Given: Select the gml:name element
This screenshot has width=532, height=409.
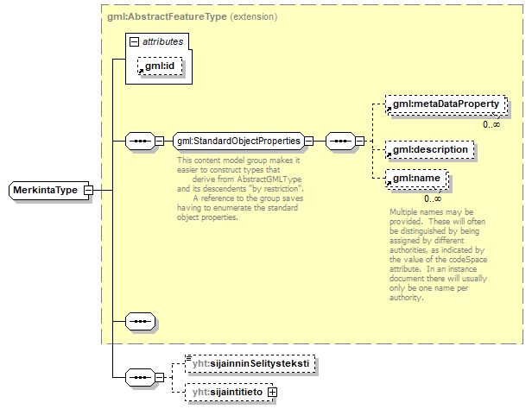Looking at the screenshot, I should tap(416, 179).
